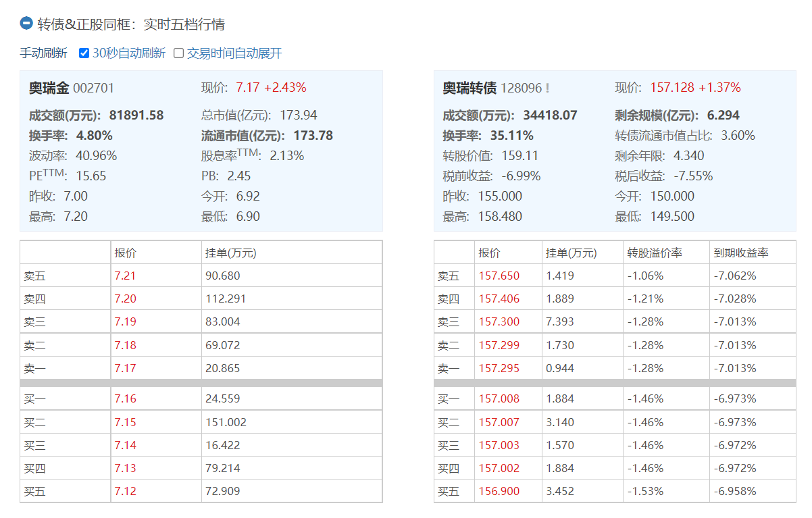The image size is (812, 518).
Task: Click the stock 现价 value 7.17 +2.43%
Action: point(271,87)
